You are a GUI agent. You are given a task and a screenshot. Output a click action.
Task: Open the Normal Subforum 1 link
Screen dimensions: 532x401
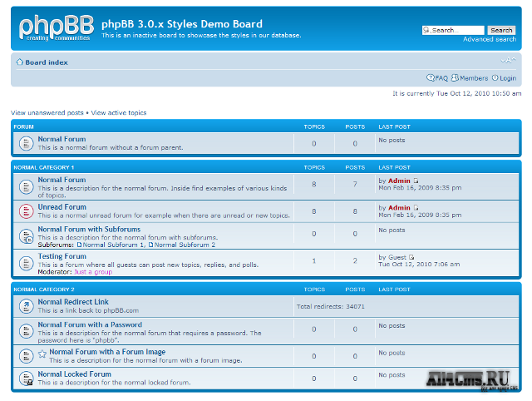(x=114, y=245)
